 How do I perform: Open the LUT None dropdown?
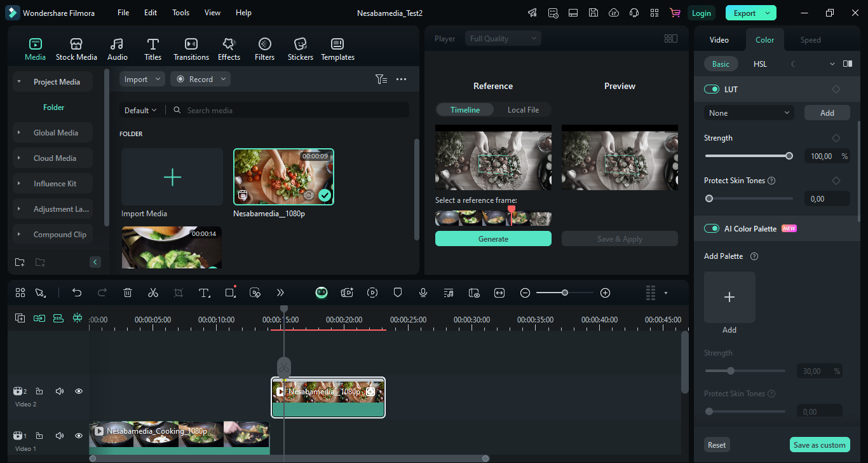(x=749, y=113)
